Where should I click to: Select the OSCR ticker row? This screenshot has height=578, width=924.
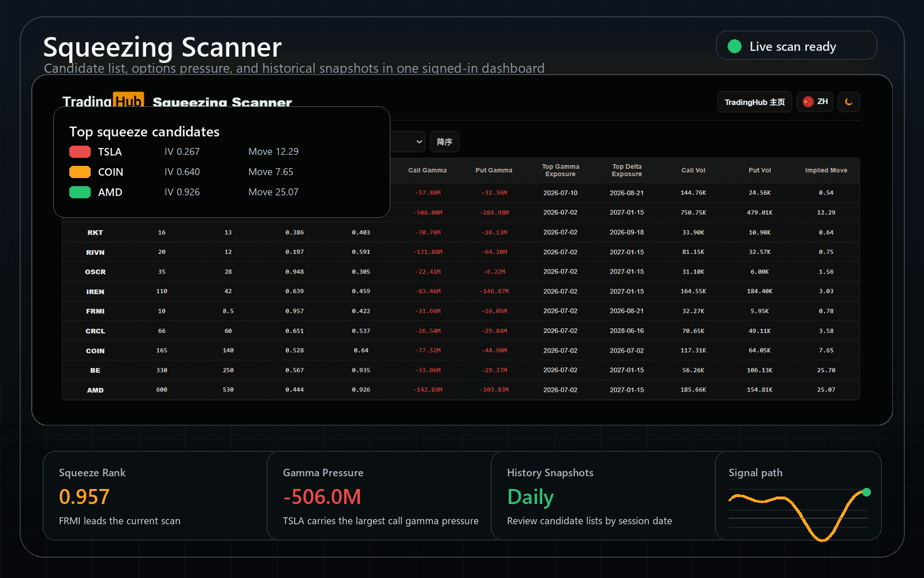click(461, 272)
